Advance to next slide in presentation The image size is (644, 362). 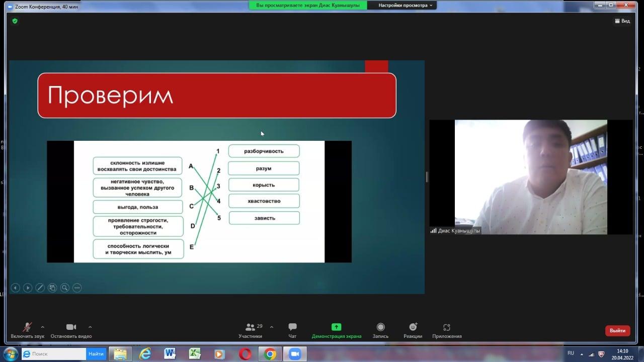[x=28, y=288]
